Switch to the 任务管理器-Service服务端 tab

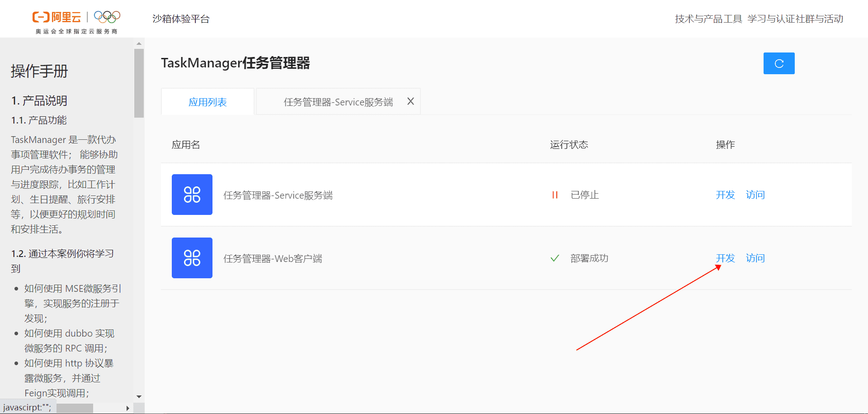(338, 102)
